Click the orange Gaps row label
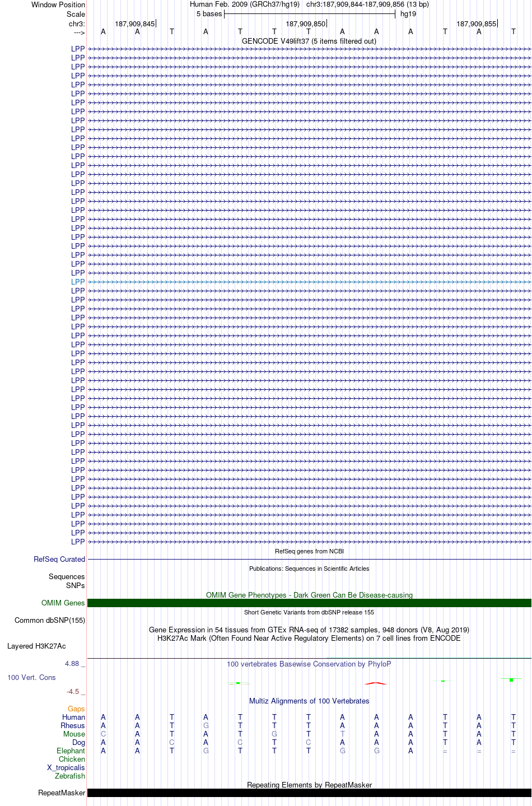 [x=77, y=709]
